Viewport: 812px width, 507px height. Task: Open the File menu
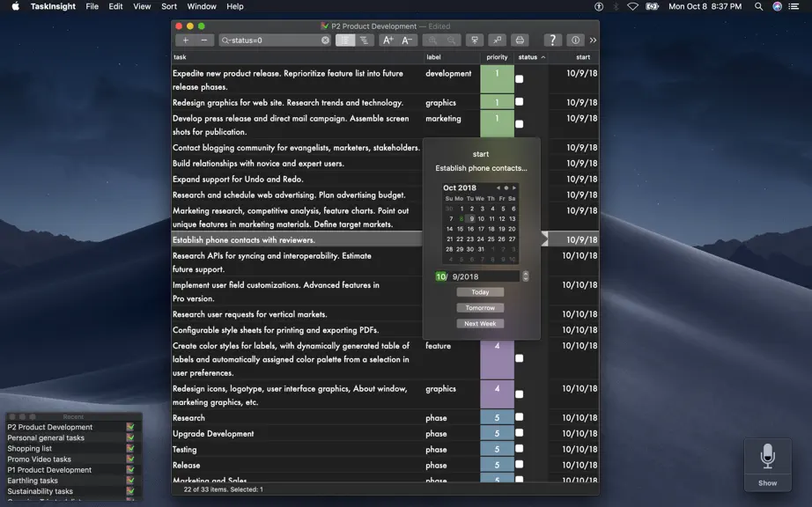pos(92,6)
